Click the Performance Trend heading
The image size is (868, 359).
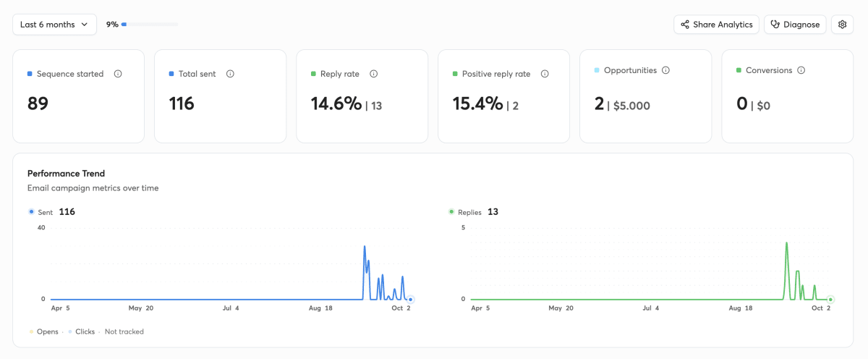pyautogui.click(x=66, y=174)
